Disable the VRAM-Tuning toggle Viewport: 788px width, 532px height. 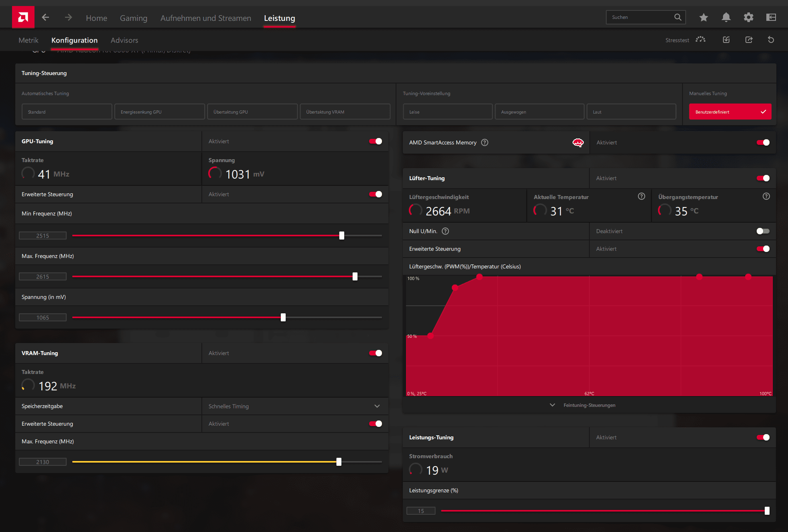pyautogui.click(x=376, y=353)
